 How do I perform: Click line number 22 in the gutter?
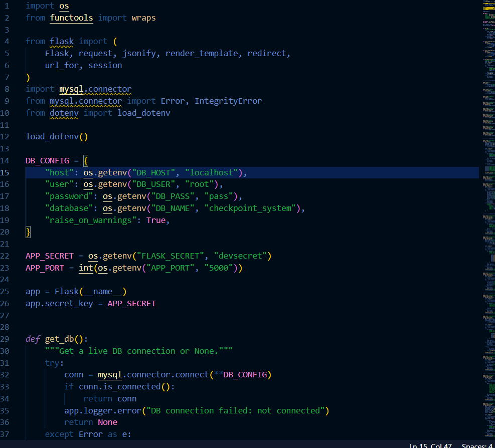coord(5,256)
